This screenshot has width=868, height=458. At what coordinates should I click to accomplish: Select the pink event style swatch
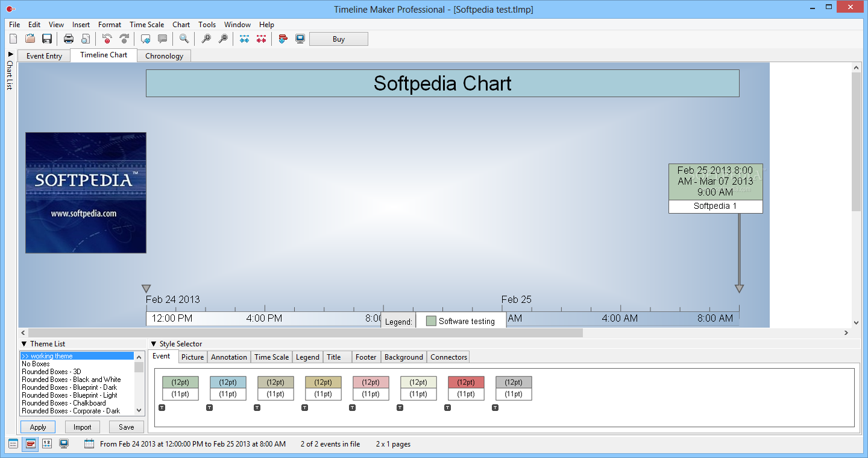(371, 388)
